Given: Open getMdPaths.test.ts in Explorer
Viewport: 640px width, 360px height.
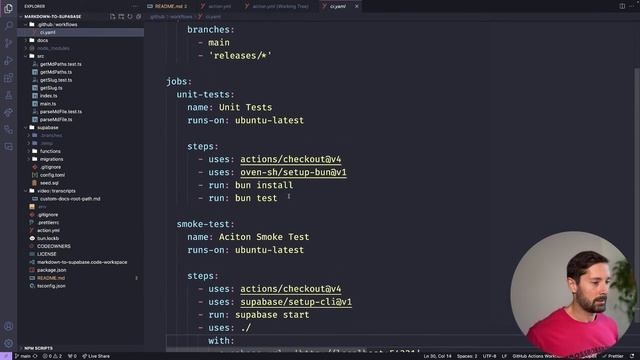Looking at the screenshot, I should tap(60, 64).
